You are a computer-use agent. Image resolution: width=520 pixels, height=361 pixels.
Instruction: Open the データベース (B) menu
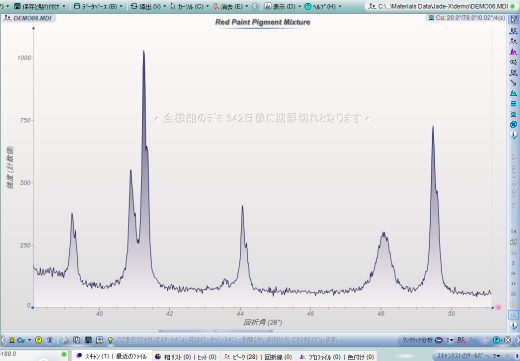pyautogui.click(x=95, y=6)
